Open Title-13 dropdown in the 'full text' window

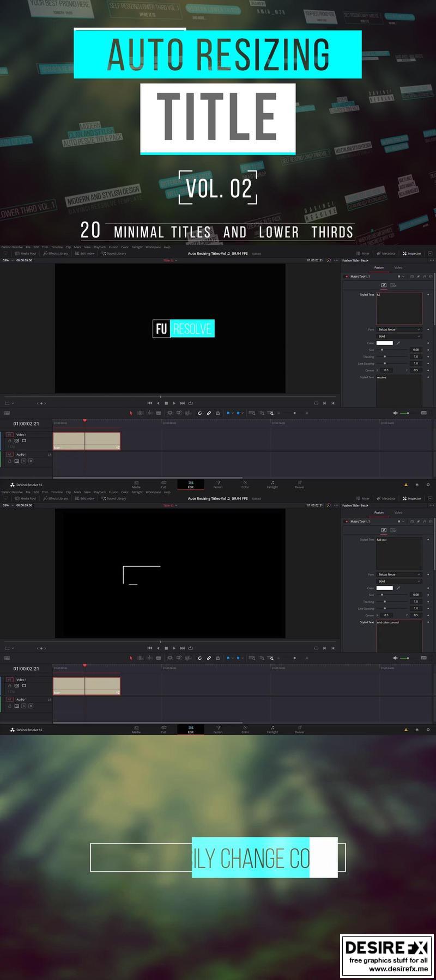tap(170, 505)
